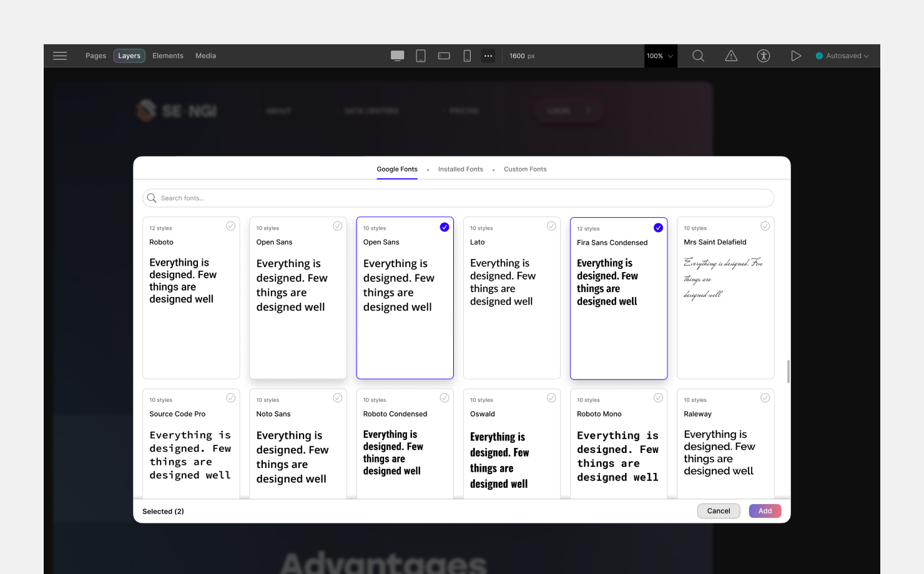Open the 100% zoom dropdown
Image resolution: width=924 pixels, height=574 pixels.
click(x=661, y=56)
